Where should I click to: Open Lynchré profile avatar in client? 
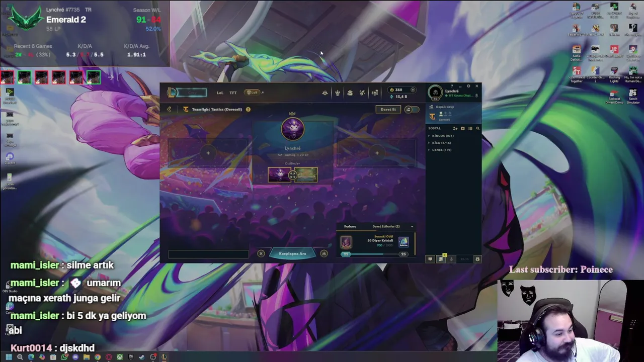[435, 93]
